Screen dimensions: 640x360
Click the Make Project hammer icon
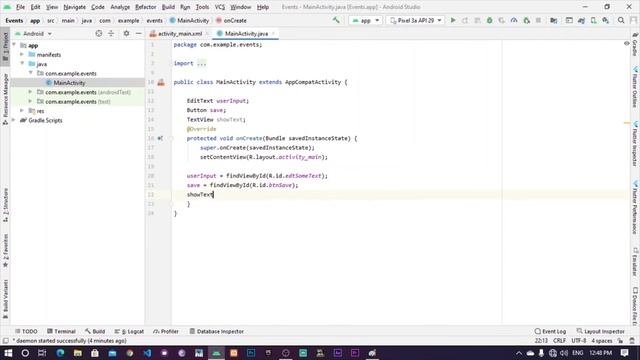336,20
